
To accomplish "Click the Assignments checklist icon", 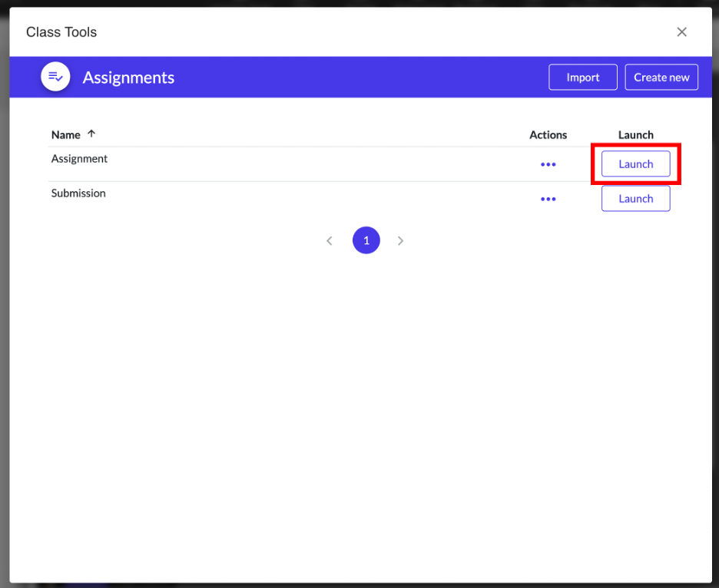I will point(55,77).
